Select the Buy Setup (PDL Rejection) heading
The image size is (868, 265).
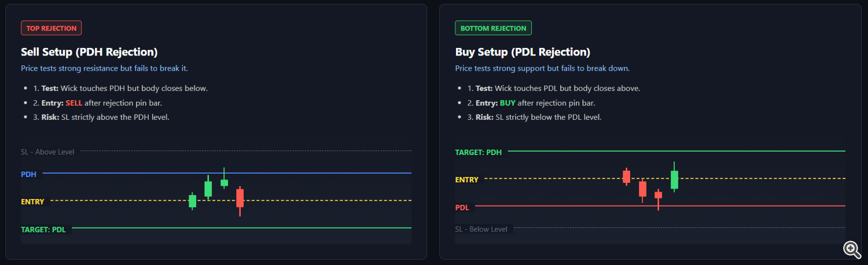coord(523,52)
